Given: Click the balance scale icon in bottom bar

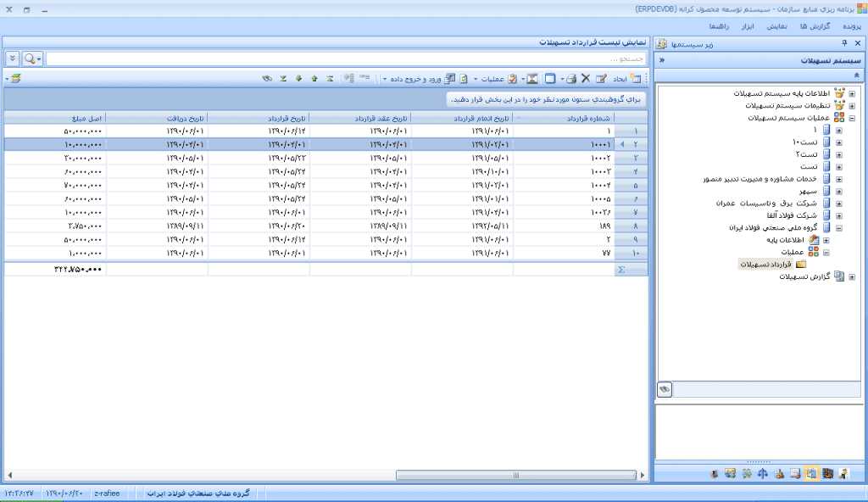Looking at the screenshot, I should 761,473.
